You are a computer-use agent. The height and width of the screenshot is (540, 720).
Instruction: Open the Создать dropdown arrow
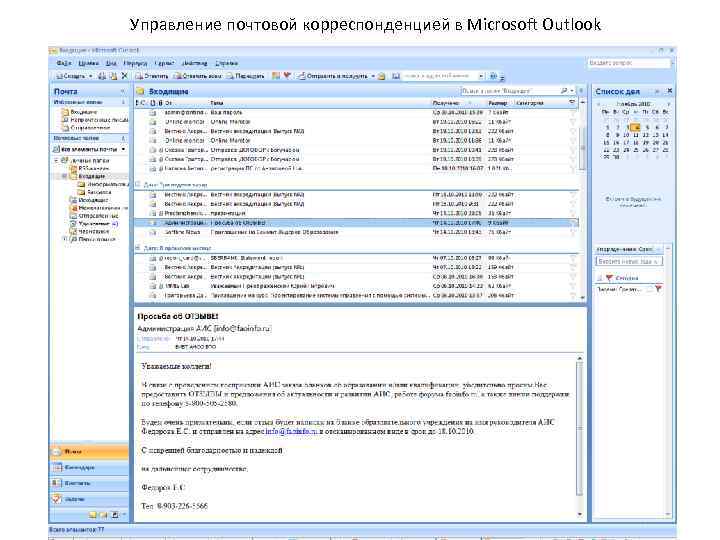[90, 76]
